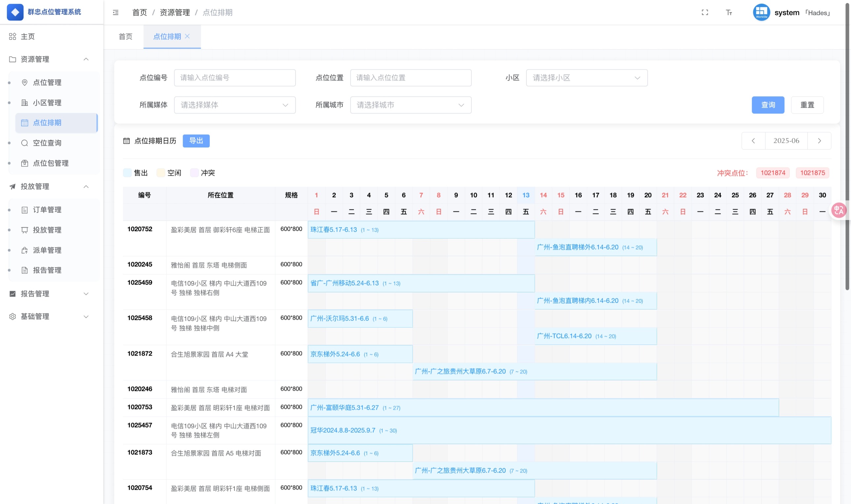Viewport: 851px width, 504px height.
Task: Switch to the 首页 tab
Action: pyautogui.click(x=125, y=36)
